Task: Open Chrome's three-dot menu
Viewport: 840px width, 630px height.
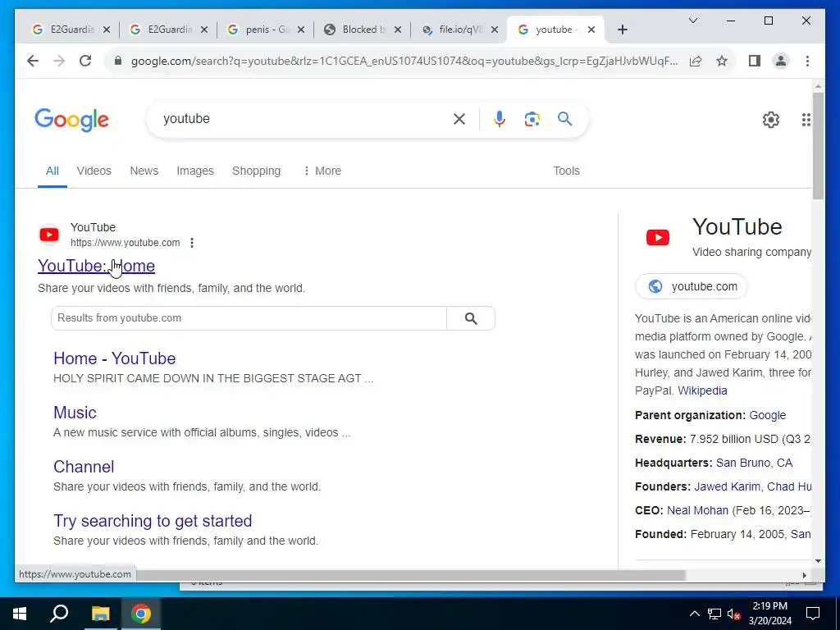Action: click(807, 61)
